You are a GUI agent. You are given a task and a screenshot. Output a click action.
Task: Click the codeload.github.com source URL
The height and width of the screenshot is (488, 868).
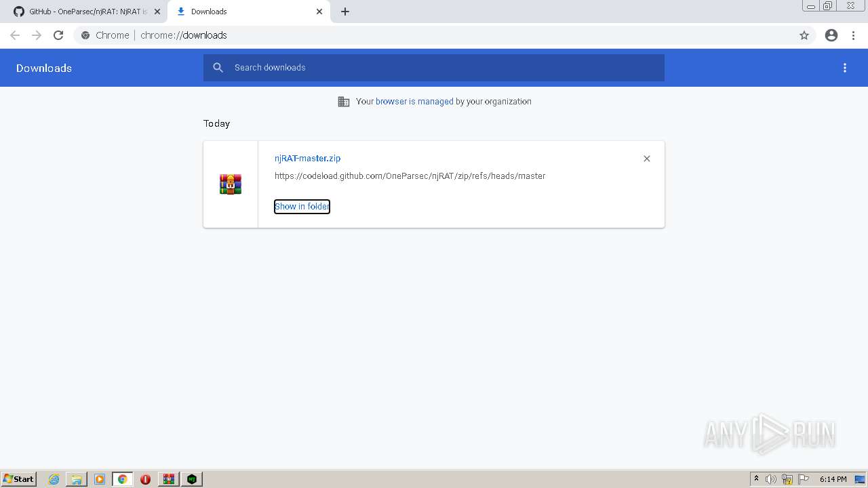(x=410, y=176)
